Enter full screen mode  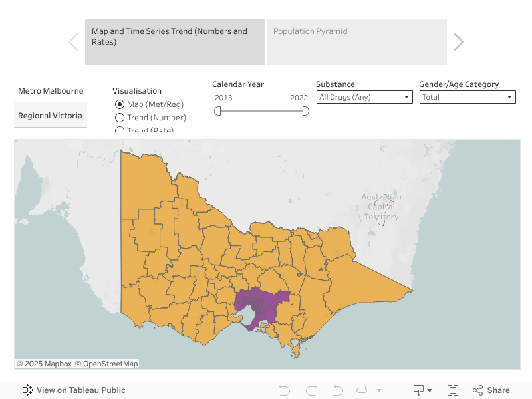point(453,390)
